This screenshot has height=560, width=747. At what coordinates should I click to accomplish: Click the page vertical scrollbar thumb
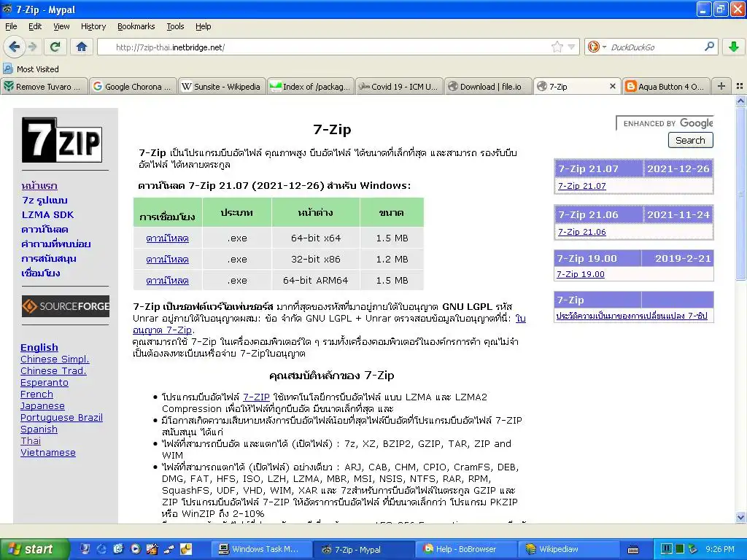point(740,193)
